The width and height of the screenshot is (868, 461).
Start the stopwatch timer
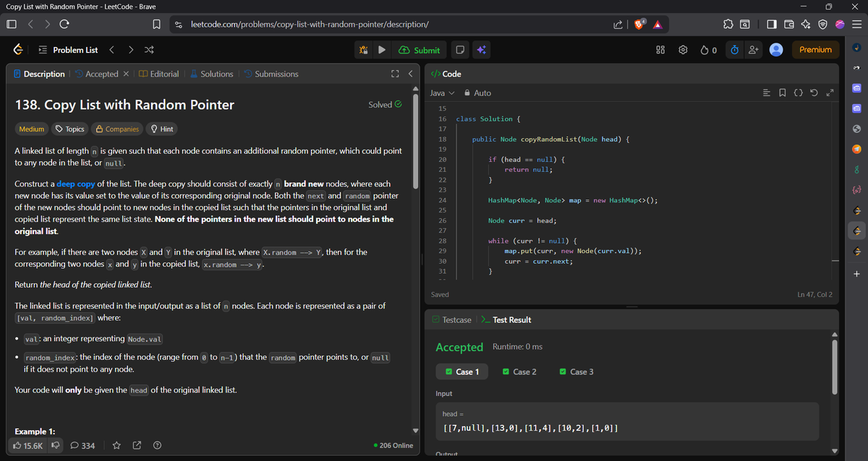point(733,50)
